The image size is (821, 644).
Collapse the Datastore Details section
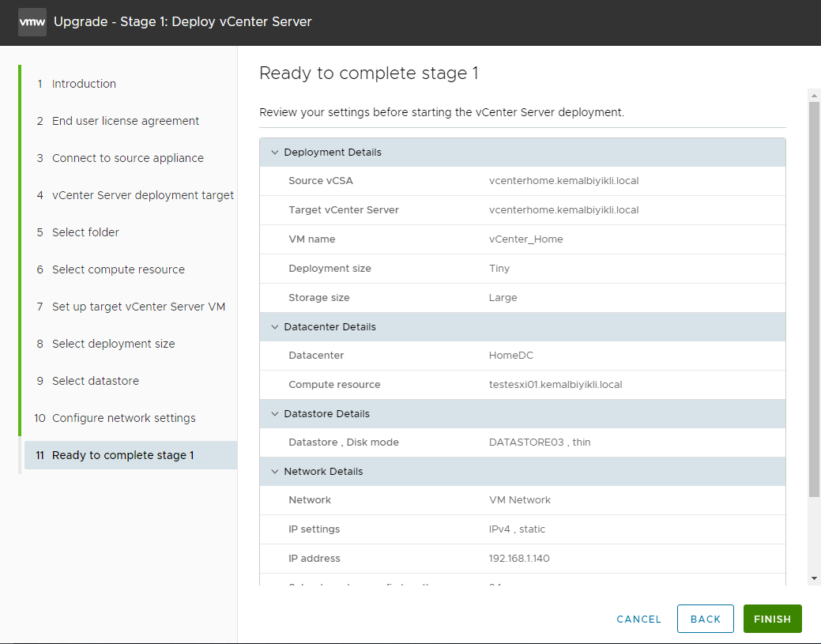(x=274, y=413)
